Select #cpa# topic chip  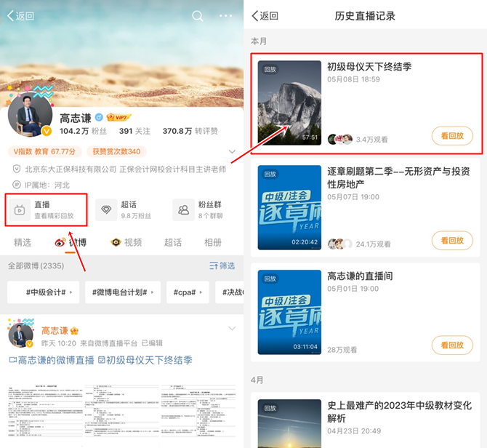coord(188,292)
